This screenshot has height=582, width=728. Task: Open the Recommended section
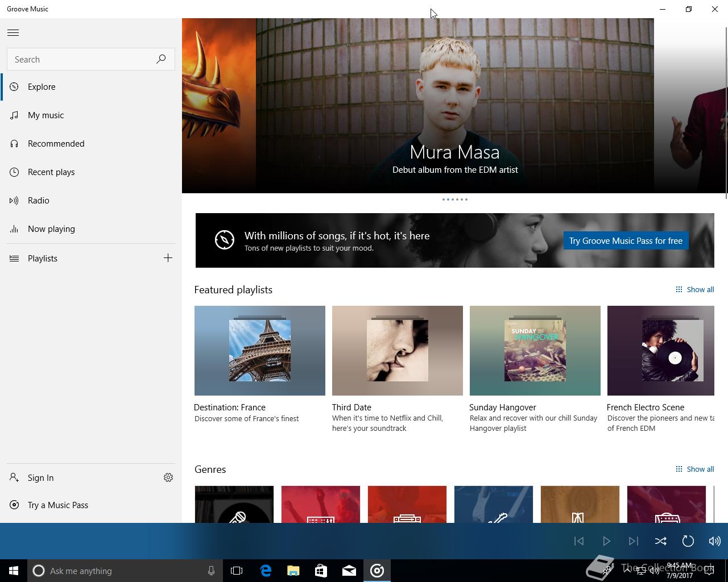coord(91,144)
